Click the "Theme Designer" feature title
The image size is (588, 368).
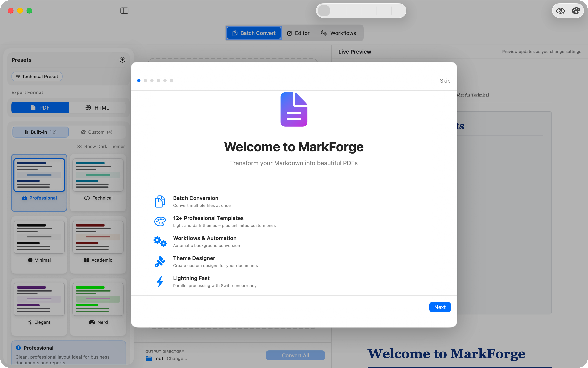point(194,258)
